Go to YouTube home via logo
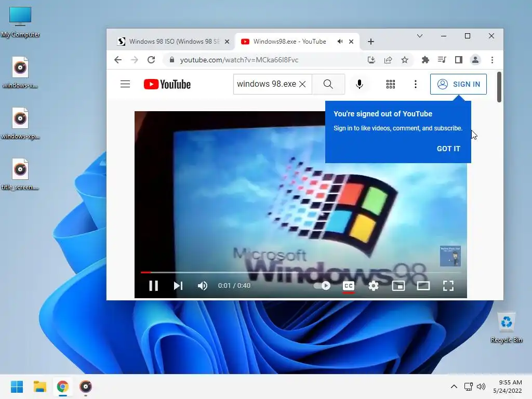This screenshot has width=532, height=399. [167, 84]
